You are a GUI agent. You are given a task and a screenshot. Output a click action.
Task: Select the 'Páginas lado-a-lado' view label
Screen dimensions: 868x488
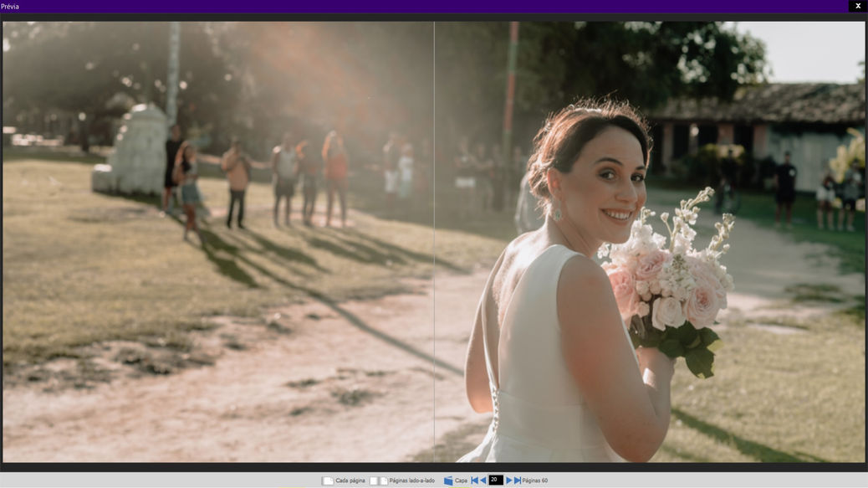click(412, 480)
